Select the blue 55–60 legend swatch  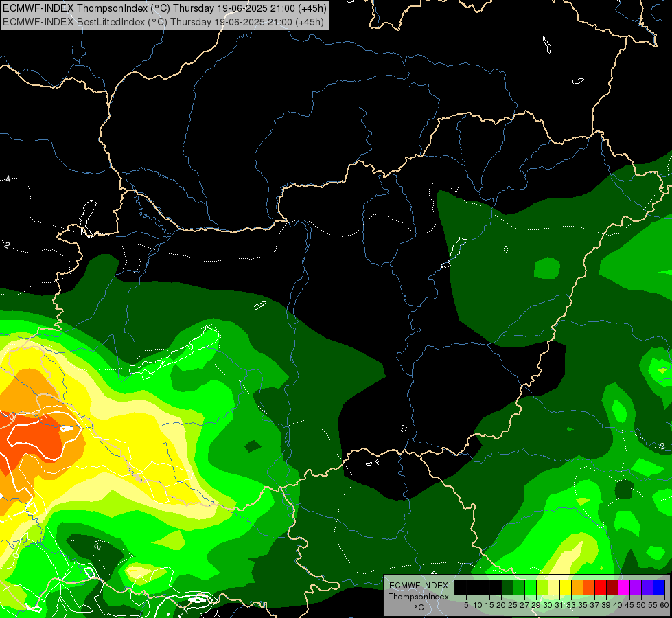[x=659, y=587]
